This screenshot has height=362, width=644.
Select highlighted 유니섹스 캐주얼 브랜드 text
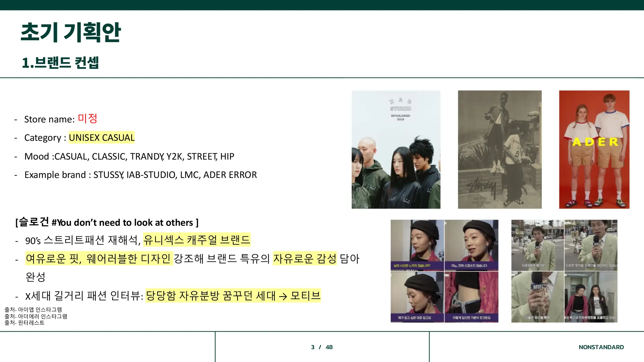coord(197,240)
